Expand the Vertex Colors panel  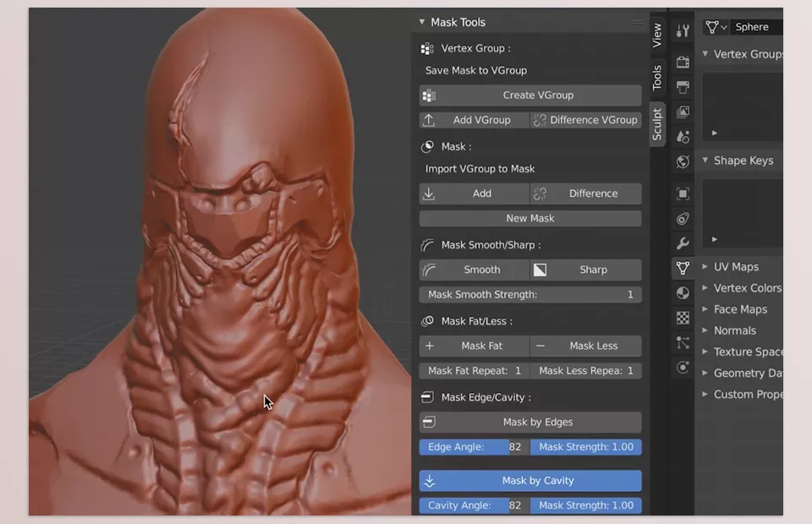tap(705, 287)
